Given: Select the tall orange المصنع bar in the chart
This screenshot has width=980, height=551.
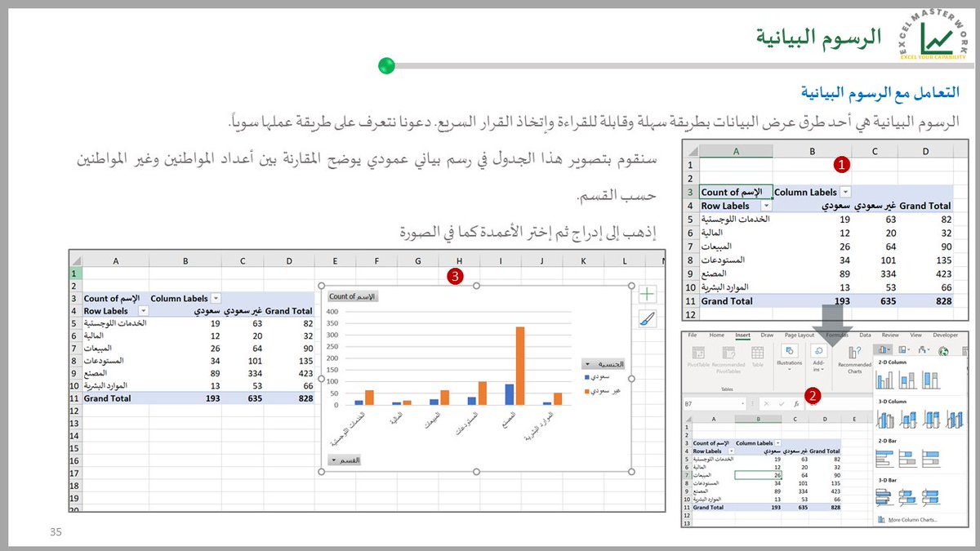Looking at the screenshot, I should click(519, 365).
